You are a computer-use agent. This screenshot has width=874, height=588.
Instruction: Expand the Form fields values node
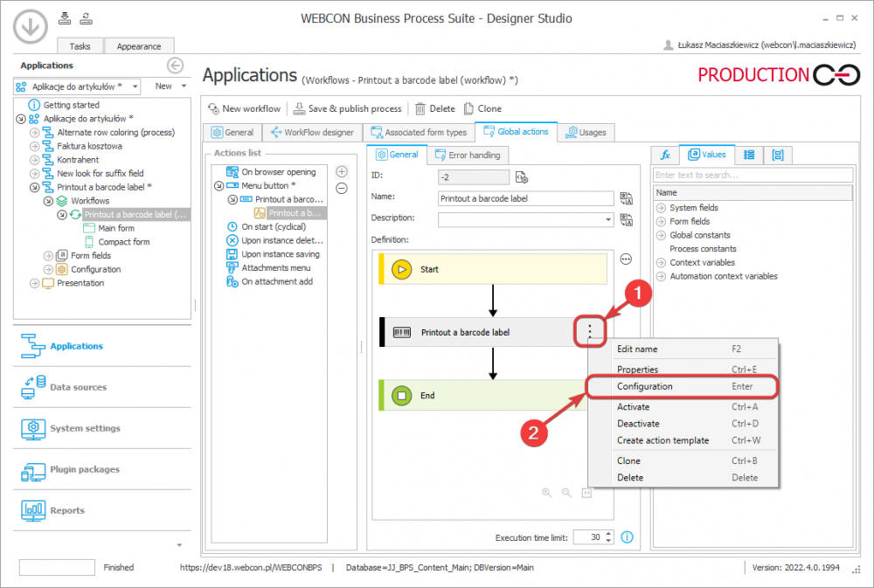(661, 222)
